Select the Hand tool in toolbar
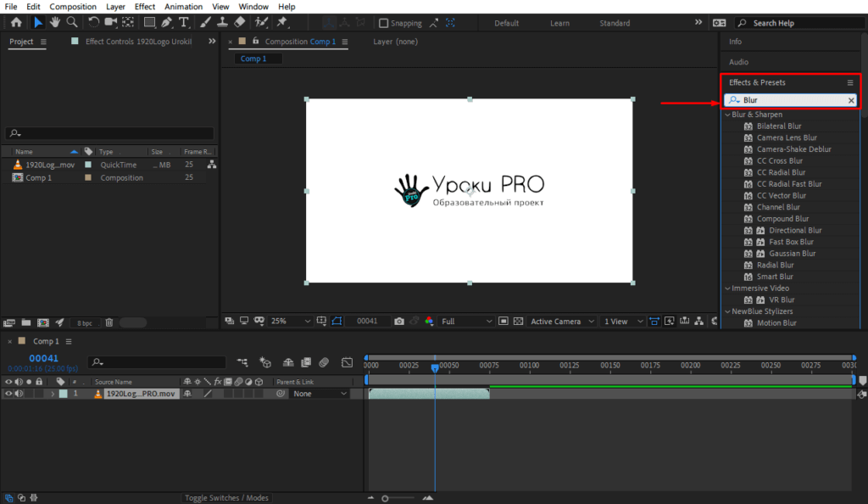Viewport: 868px width, 504px height. (55, 22)
